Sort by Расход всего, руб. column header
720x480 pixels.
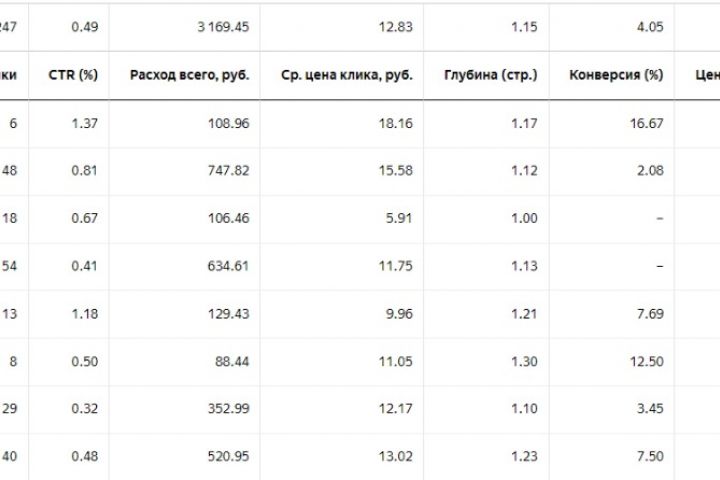point(190,75)
